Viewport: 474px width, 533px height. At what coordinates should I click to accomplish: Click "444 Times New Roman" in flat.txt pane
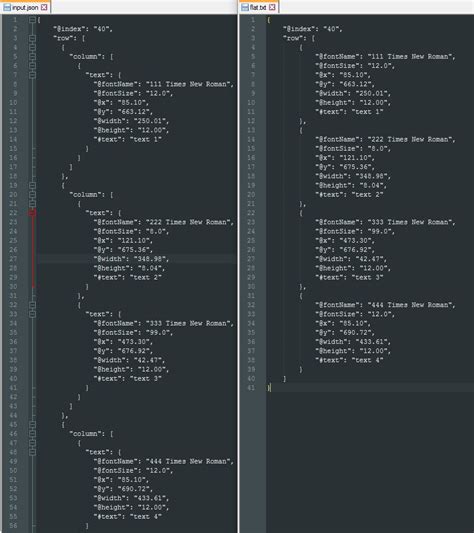410,305
